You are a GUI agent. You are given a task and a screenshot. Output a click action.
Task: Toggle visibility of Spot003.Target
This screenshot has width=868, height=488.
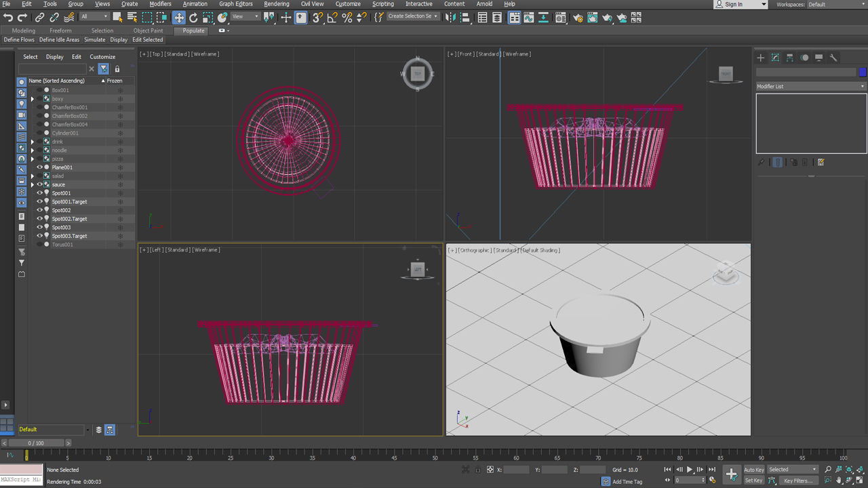pyautogui.click(x=39, y=236)
